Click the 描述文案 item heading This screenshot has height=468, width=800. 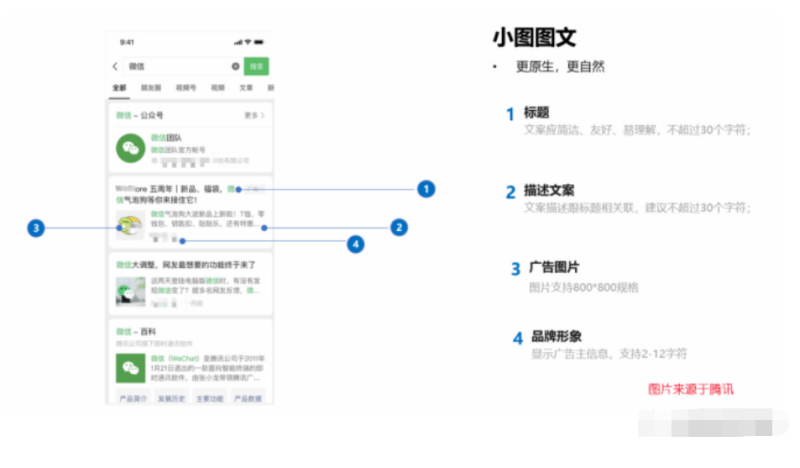coord(549,190)
